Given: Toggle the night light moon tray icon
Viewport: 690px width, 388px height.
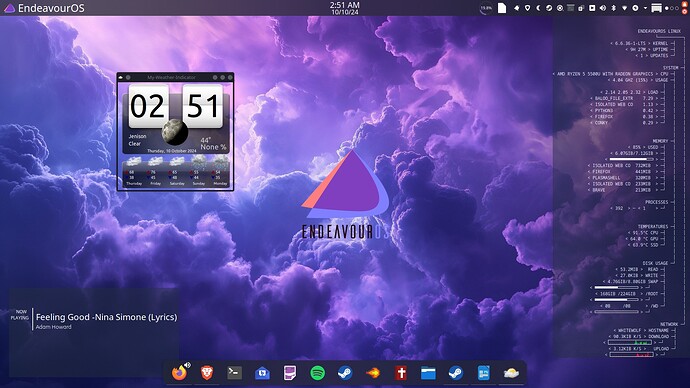Looking at the screenshot, I should (x=538, y=8).
